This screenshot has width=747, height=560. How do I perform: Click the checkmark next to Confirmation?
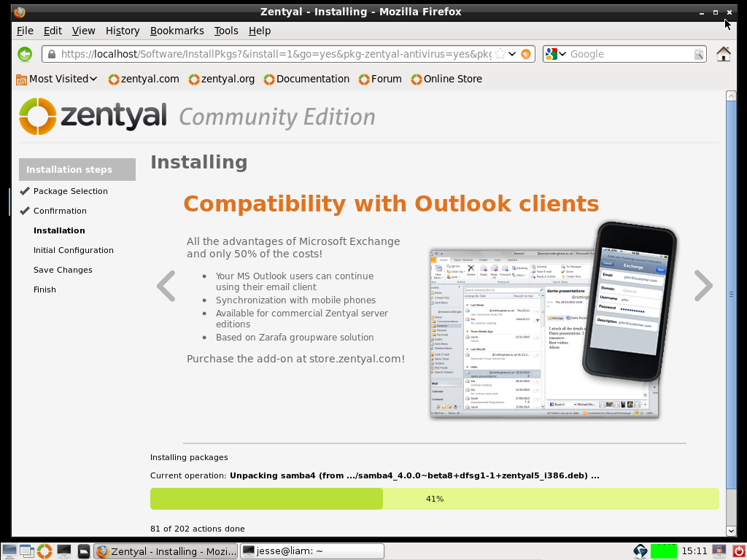coord(25,211)
